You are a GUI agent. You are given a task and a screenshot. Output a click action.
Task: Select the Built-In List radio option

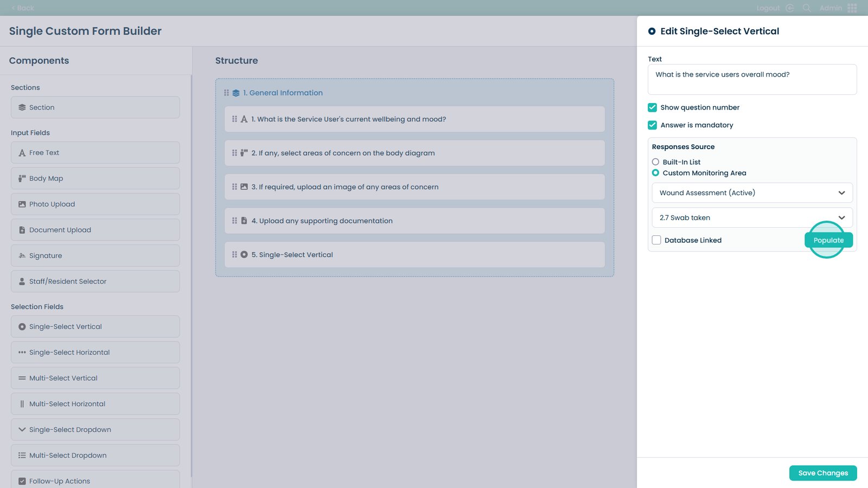coord(656,162)
